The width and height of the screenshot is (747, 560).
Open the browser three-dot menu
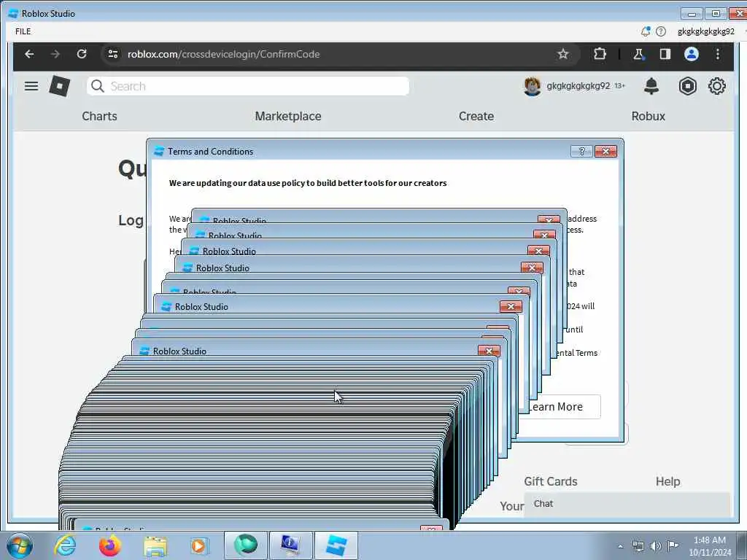pos(718,54)
